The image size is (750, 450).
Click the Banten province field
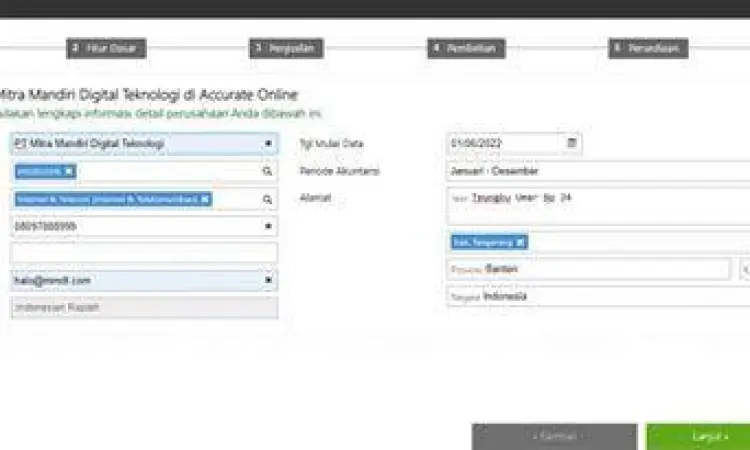(589, 269)
